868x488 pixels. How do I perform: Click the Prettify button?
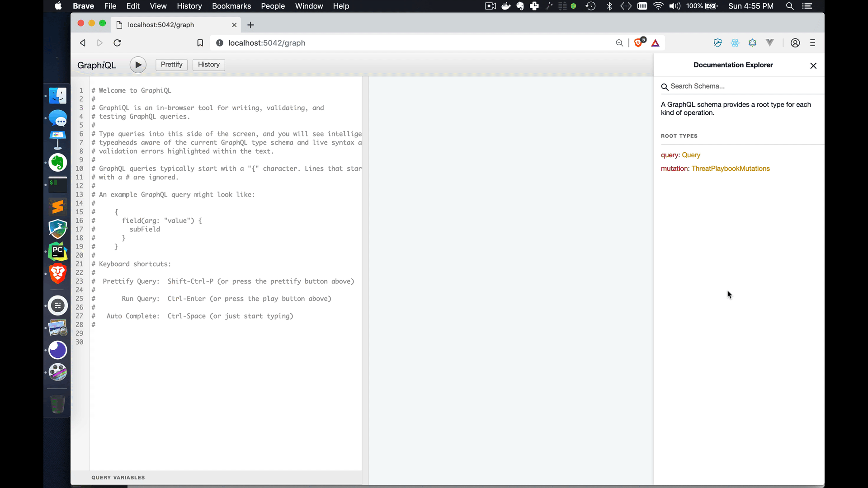coord(171,65)
